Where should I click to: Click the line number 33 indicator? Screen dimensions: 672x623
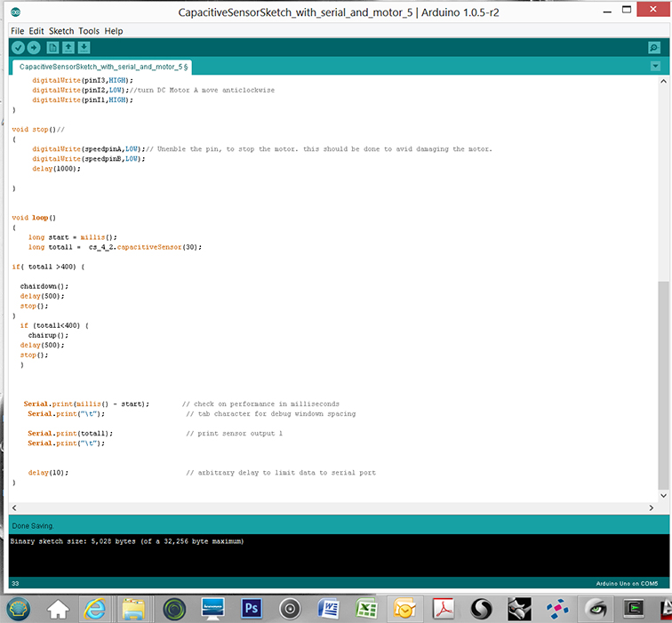(x=15, y=584)
